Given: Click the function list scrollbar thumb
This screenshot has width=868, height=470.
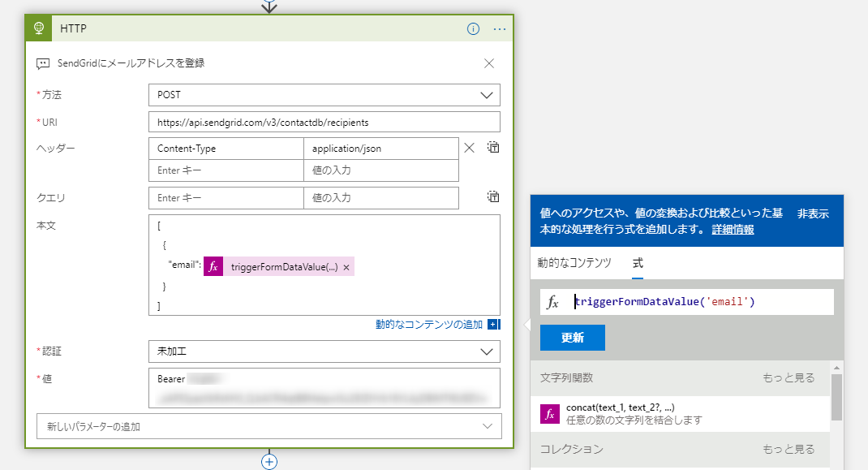Looking at the screenshot, I should [836, 397].
